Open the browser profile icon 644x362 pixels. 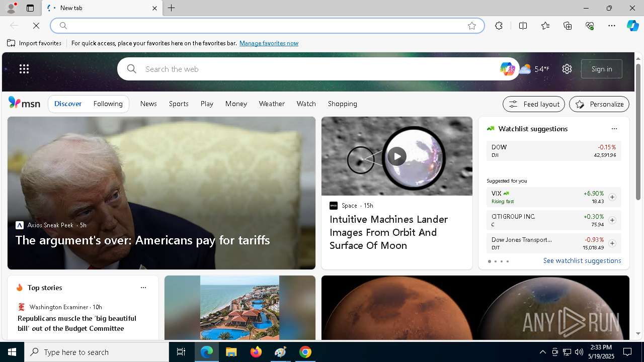tap(11, 8)
